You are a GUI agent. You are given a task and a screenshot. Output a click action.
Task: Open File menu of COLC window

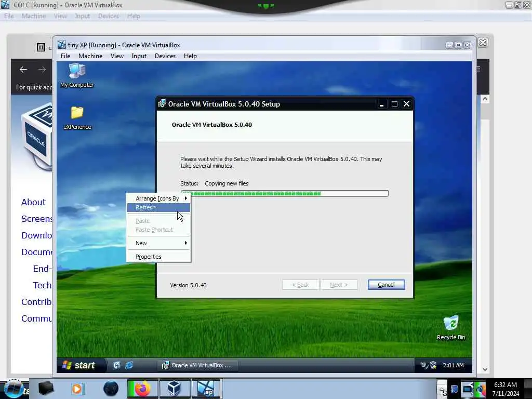click(x=9, y=16)
